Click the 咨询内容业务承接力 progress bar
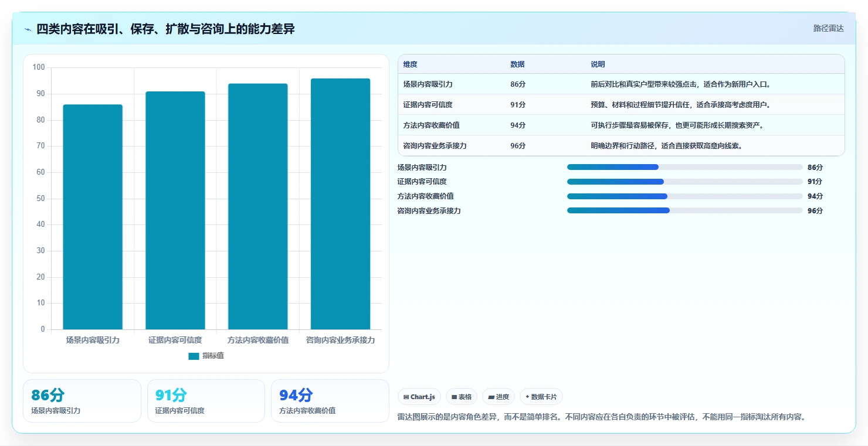The width and height of the screenshot is (868, 446). point(684,210)
